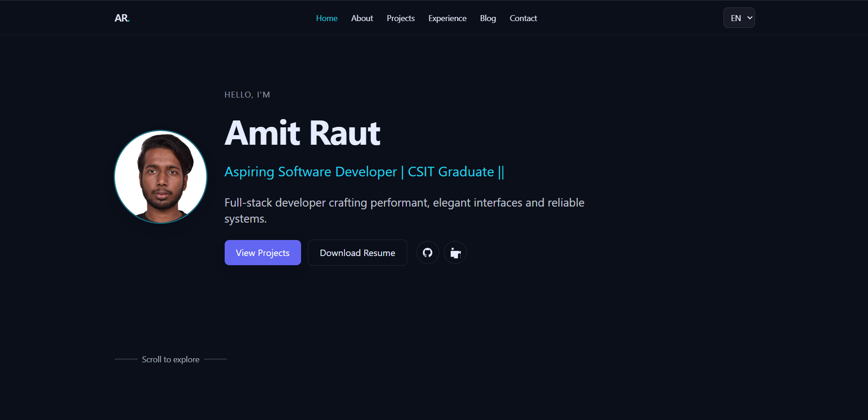Click the Aspiring Software Developer tagline

tap(364, 172)
